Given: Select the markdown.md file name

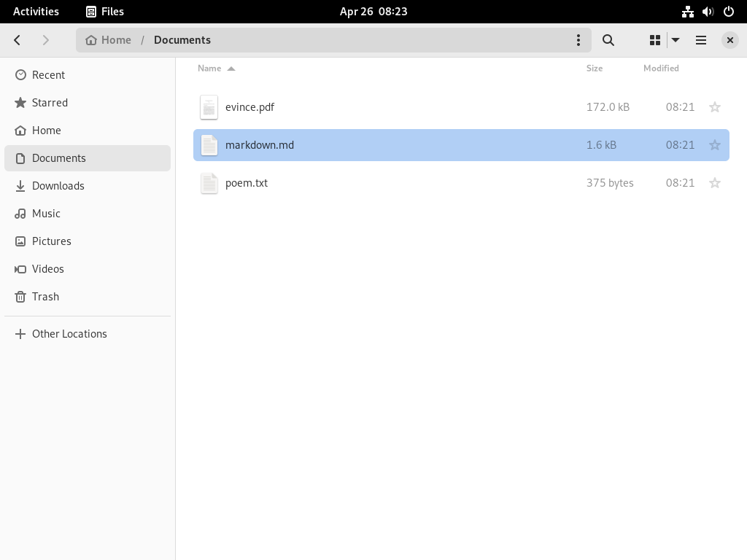Looking at the screenshot, I should 260,145.
